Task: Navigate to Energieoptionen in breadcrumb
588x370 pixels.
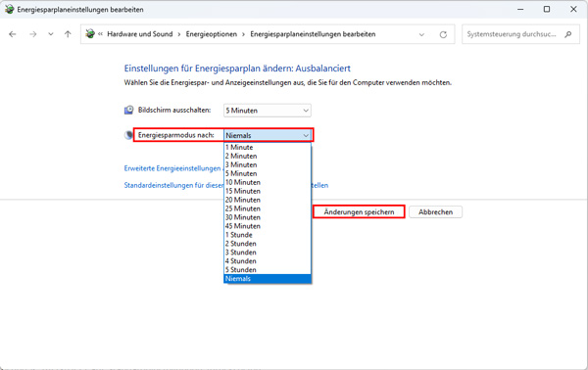Action: pos(212,34)
